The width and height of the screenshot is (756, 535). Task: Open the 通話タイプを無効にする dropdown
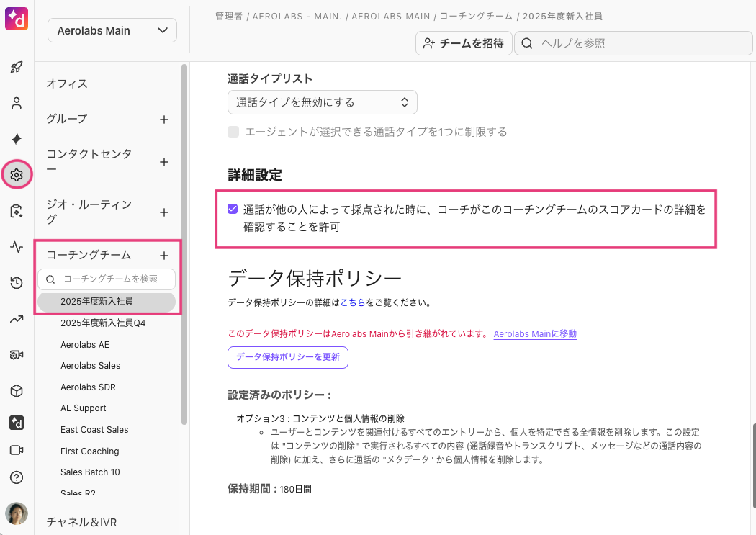pyautogui.click(x=322, y=102)
